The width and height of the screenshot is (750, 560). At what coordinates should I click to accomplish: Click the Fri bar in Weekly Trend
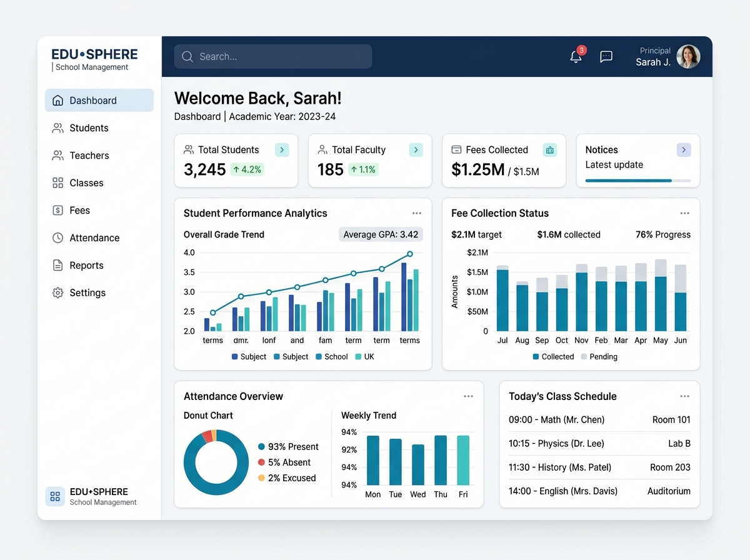click(x=463, y=461)
